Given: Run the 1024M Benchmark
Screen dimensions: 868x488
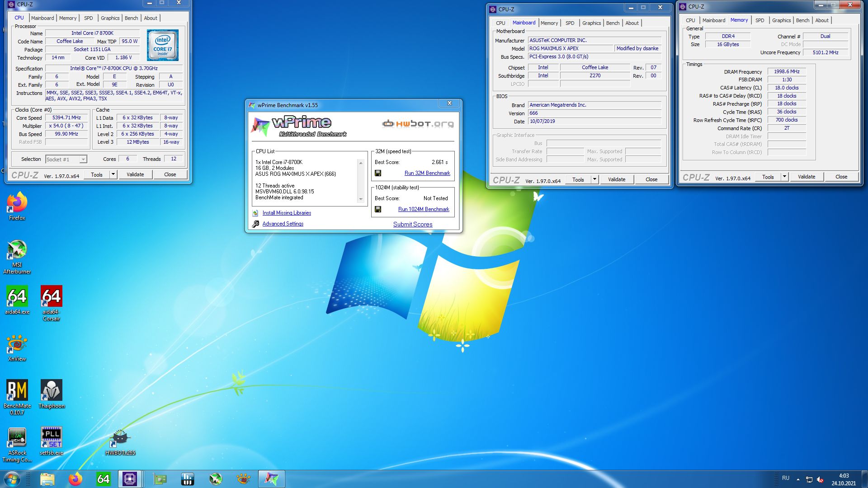Looking at the screenshot, I should (x=424, y=209).
